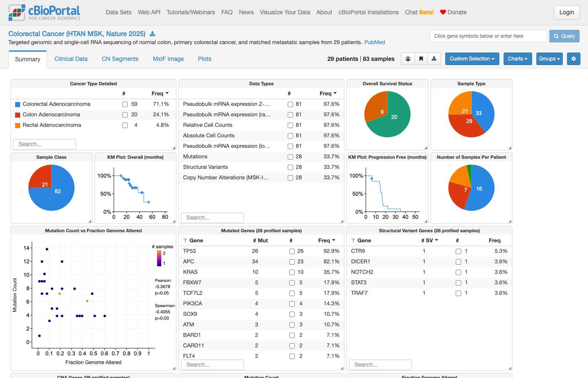The height and width of the screenshot is (378, 588).
Task: Expand the Groups dropdown
Action: pyautogui.click(x=550, y=59)
